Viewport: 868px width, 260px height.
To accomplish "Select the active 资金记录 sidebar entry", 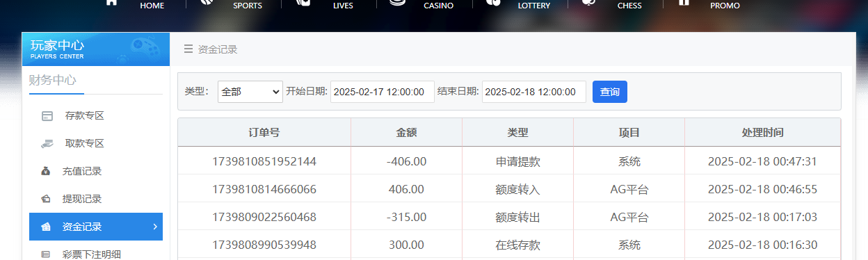I will (96, 227).
